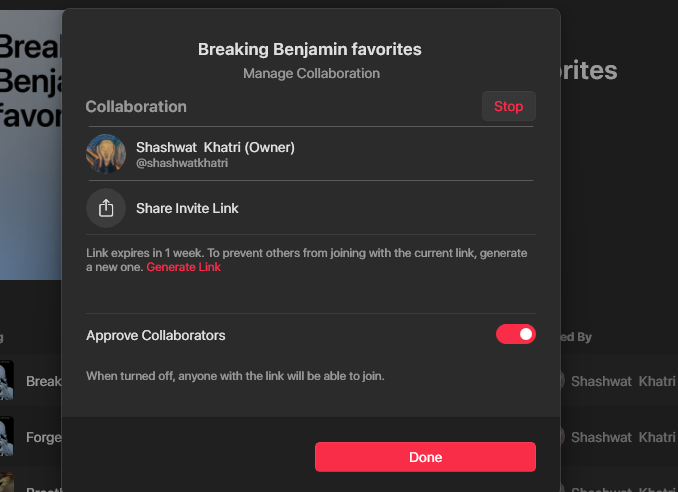Click Shashwat Khatri's owner profile picture
Viewport: 678px width, 492px height.
(x=106, y=154)
